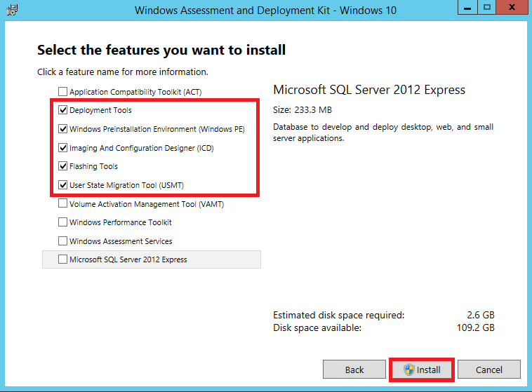532x392 pixels.
Task: Uncheck the Deployment Tools checkbox
Action: (x=62, y=110)
